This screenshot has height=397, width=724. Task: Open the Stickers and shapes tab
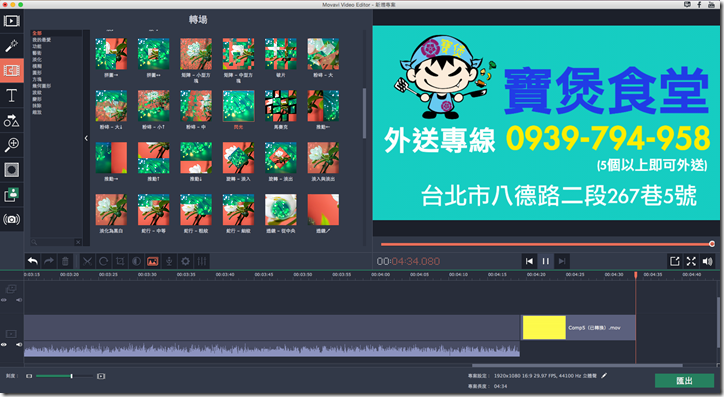[12, 120]
